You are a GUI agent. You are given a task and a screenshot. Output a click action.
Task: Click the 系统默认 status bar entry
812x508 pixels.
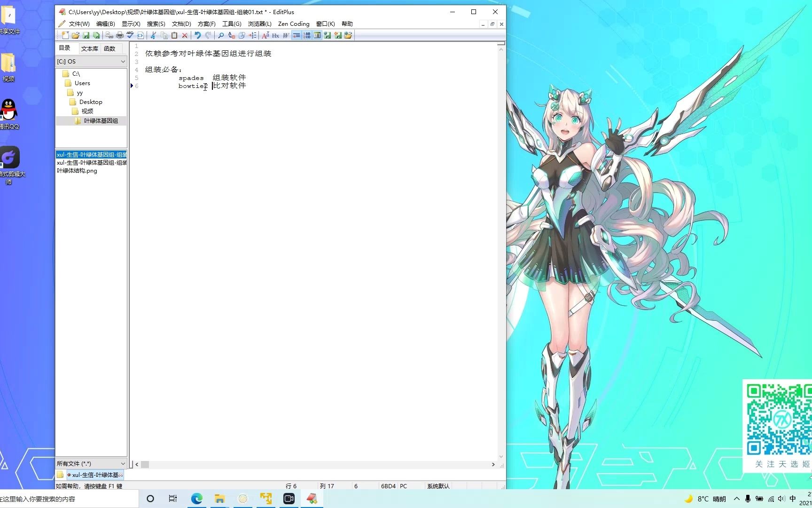pyautogui.click(x=438, y=486)
